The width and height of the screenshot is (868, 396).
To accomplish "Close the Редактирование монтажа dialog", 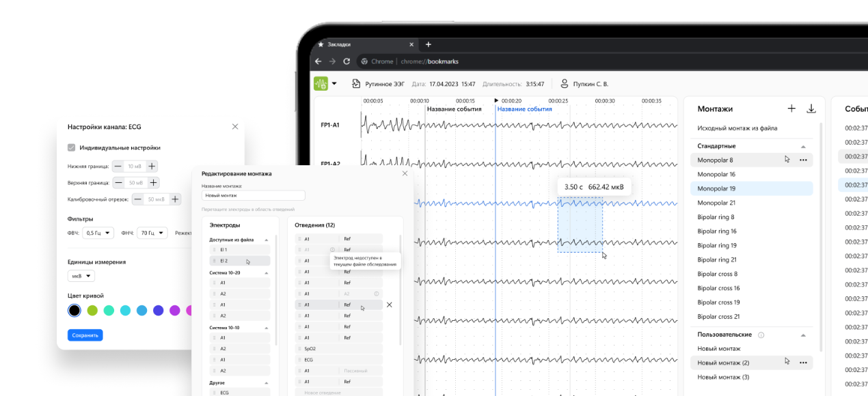I will coord(405,173).
